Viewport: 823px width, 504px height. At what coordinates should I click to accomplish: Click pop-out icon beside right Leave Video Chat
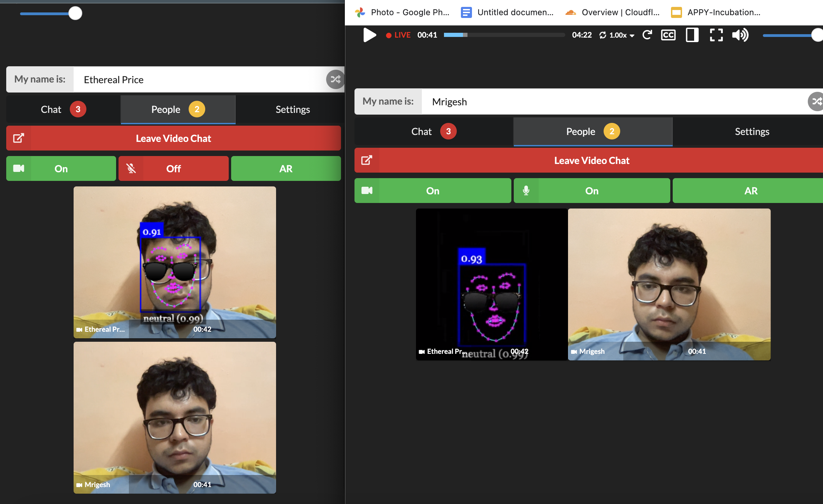click(x=367, y=161)
